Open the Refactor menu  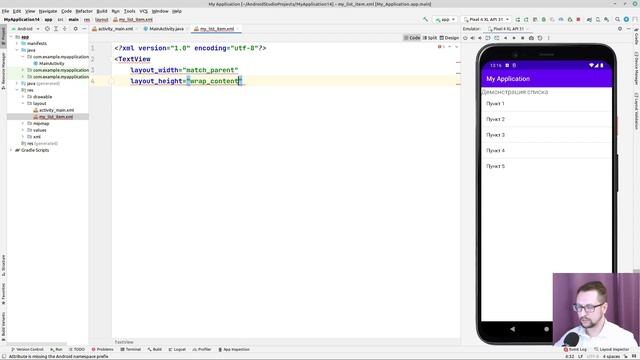pyautogui.click(x=84, y=11)
